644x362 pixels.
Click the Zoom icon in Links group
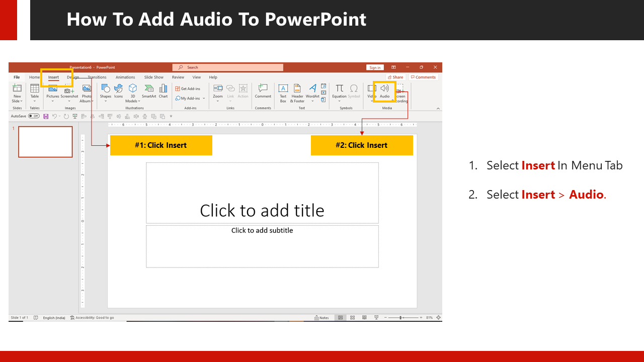tap(218, 88)
